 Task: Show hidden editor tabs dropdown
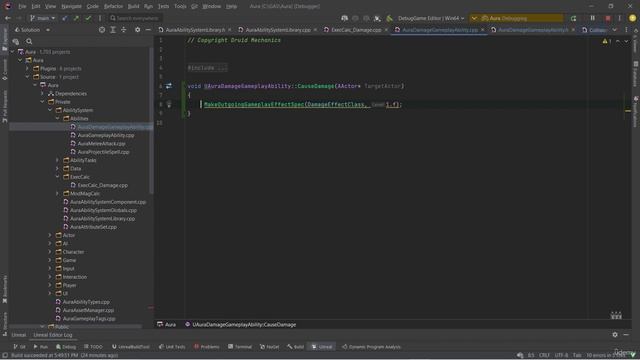(x=615, y=30)
